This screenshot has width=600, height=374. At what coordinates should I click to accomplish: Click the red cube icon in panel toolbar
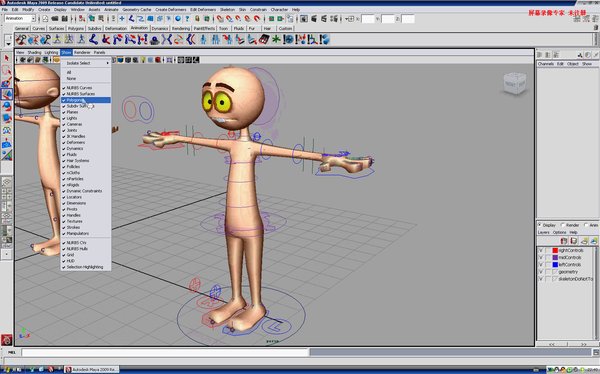pyautogui.click(x=158, y=60)
